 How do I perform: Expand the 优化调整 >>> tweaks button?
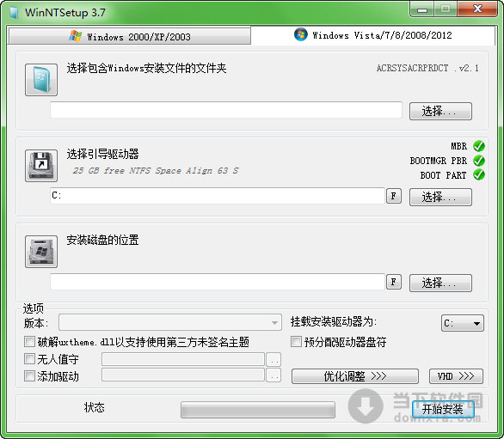pos(355,376)
